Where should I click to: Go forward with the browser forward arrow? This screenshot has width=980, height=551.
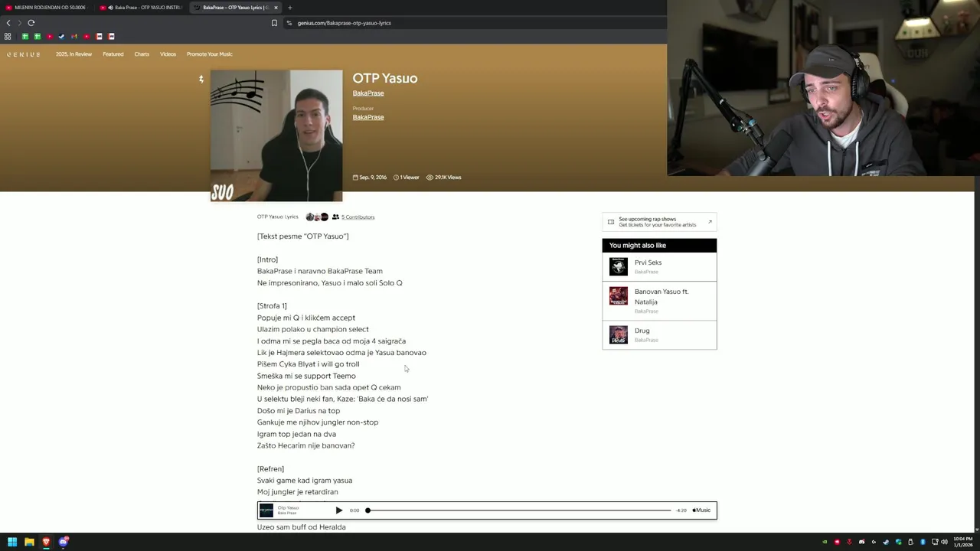pos(19,23)
